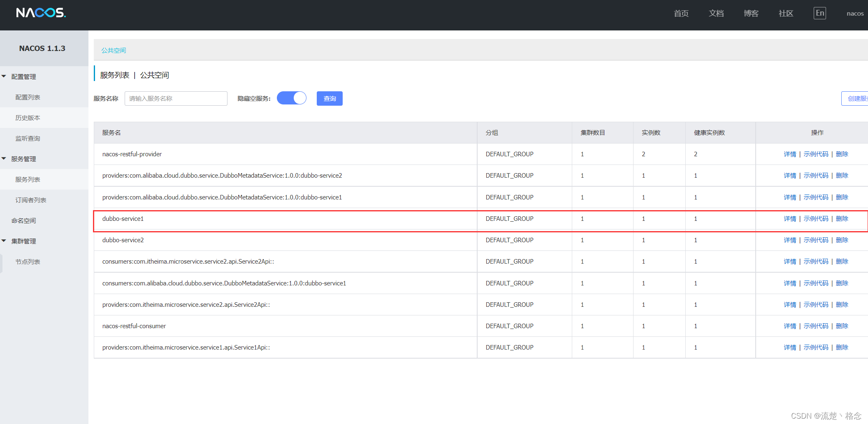Open 示例代码 for dubbo-service1

(816, 219)
